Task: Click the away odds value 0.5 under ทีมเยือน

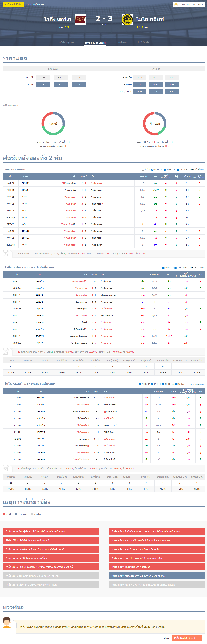Action: pyautogui.click(x=167, y=146)
